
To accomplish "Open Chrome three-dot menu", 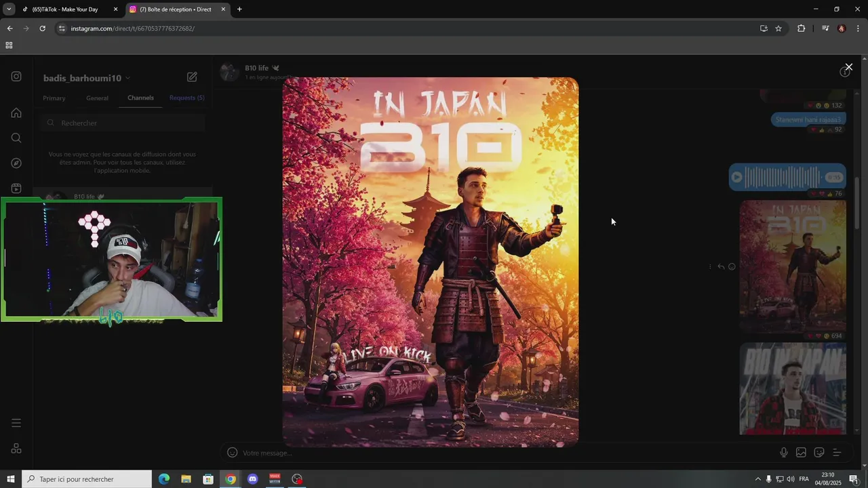I will pyautogui.click(x=858, y=28).
